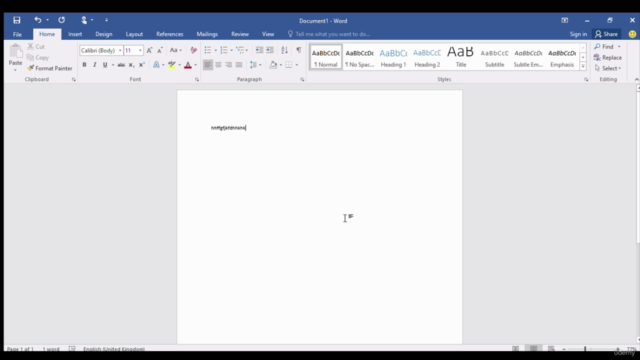Image resolution: width=640 pixels, height=360 pixels.
Task: Open the View tab
Action: coord(268,34)
